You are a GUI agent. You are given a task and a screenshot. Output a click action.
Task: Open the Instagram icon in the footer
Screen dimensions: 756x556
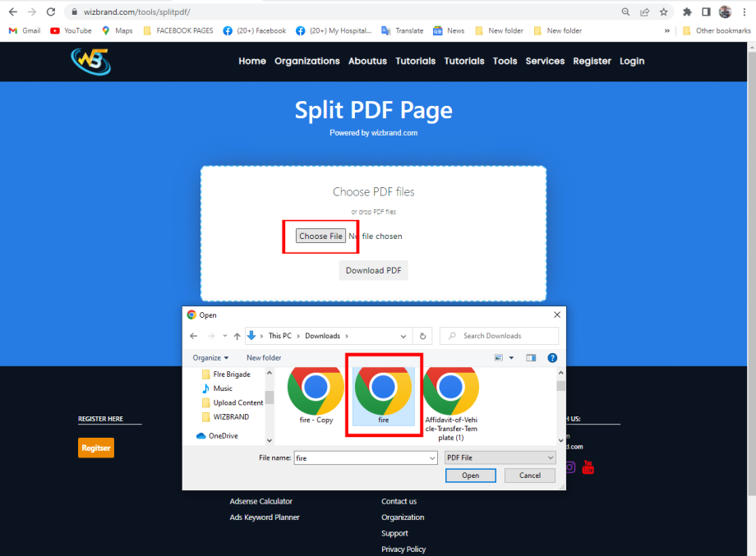(x=570, y=466)
